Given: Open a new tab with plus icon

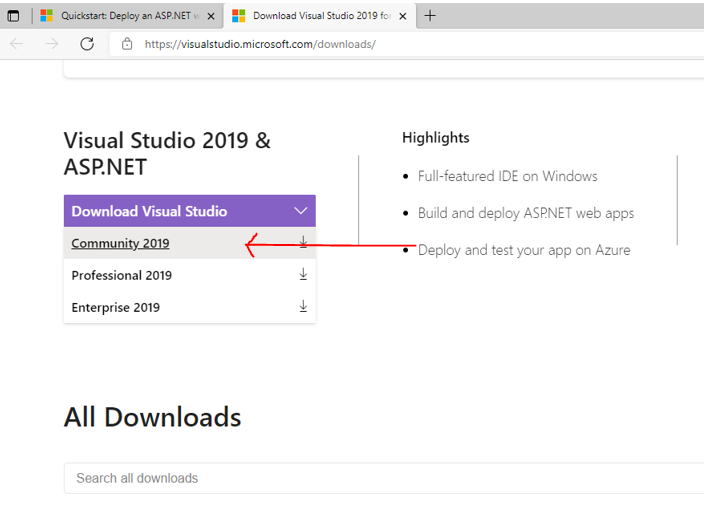Looking at the screenshot, I should click(430, 16).
